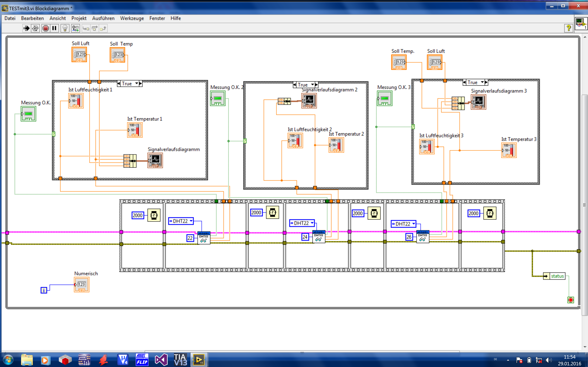
Task: Click the Ist Temperatur 1 thermometer indicator
Action: tap(135, 130)
